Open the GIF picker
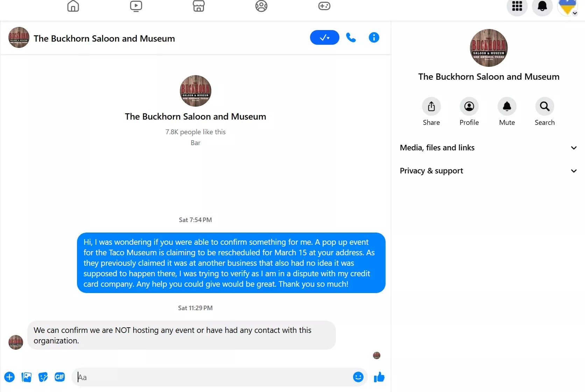 tap(60, 377)
